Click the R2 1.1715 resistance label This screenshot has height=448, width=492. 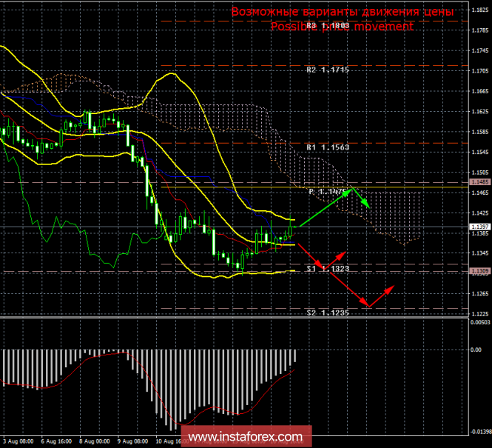pos(327,69)
